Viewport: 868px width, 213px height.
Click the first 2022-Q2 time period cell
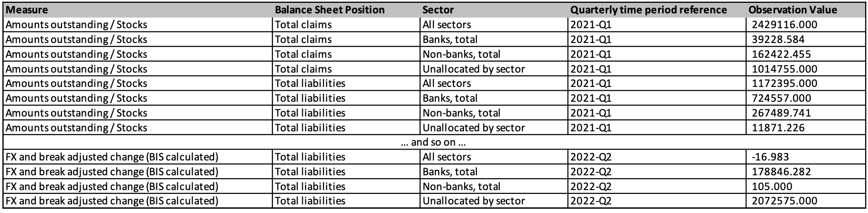point(591,157)
